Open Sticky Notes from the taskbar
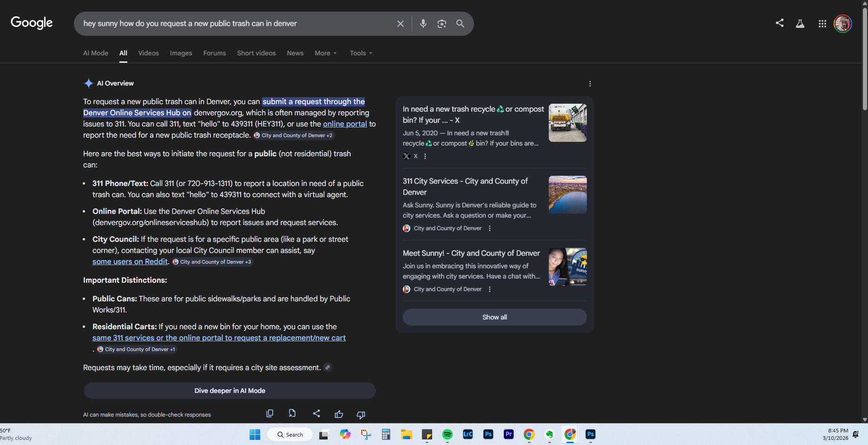This screenshot has width=868, height=445. [427, 434]
